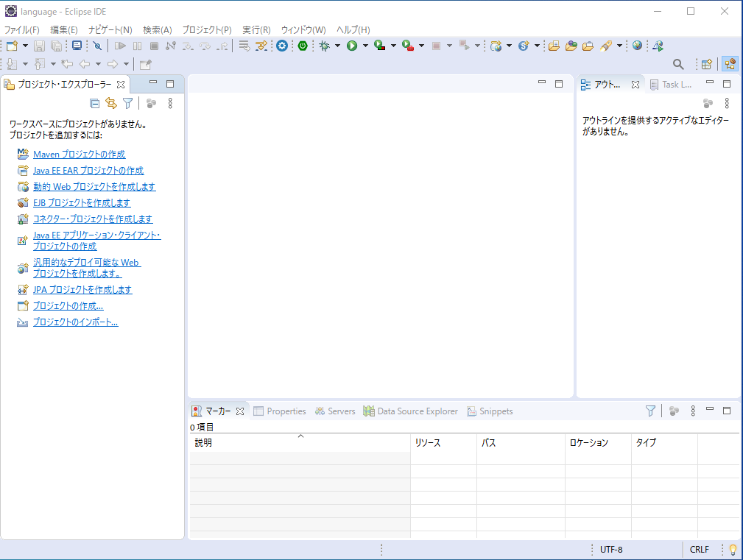743x560 pixels.
Task: Switch to the Snippets tab
Action: coord(490,411)
